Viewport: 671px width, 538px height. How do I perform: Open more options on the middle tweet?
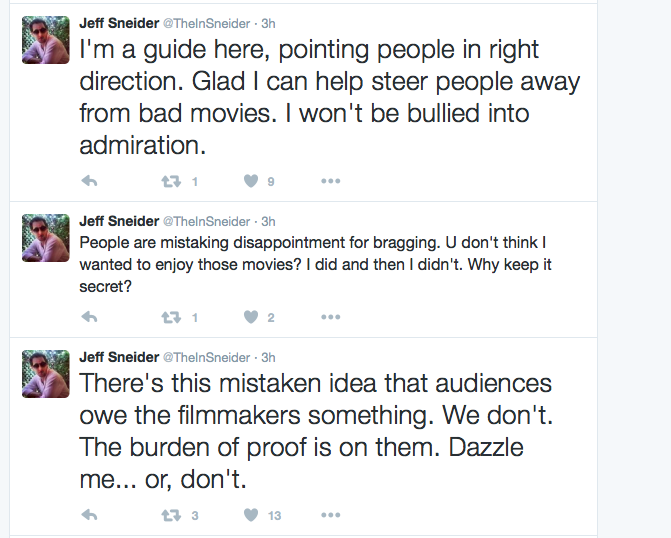(331, 317)
